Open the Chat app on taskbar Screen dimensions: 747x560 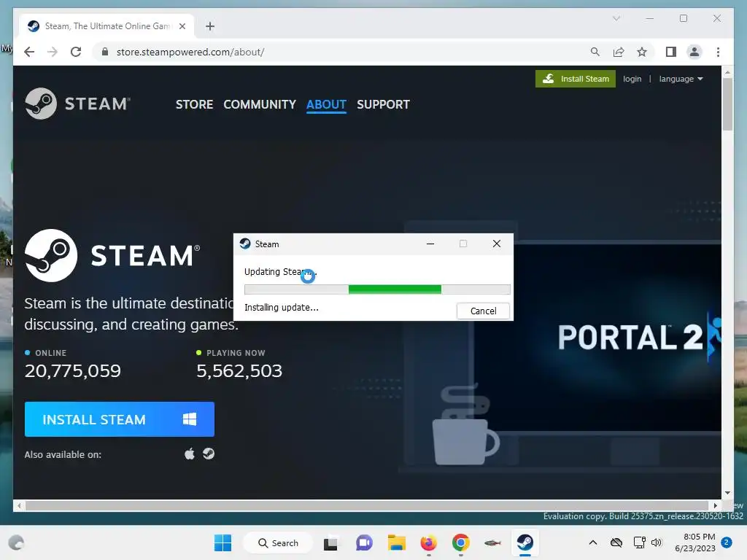tap(364, 542)
